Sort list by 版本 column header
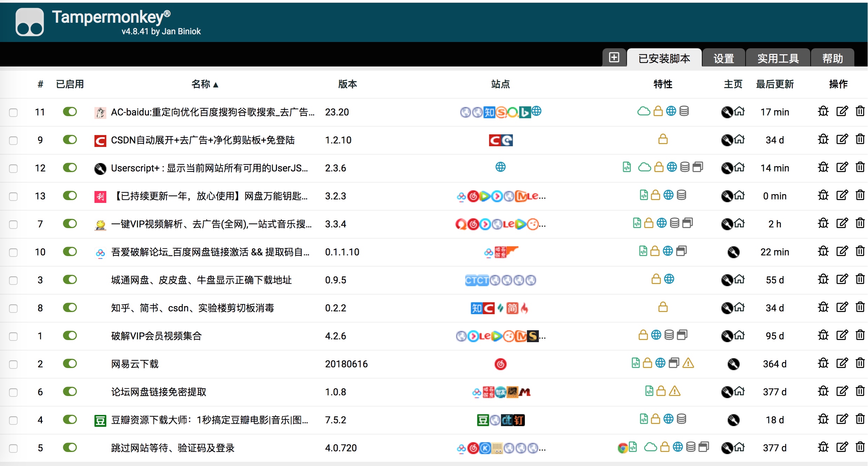Viewport: 868px width, 466px height. tap(347, 84)
